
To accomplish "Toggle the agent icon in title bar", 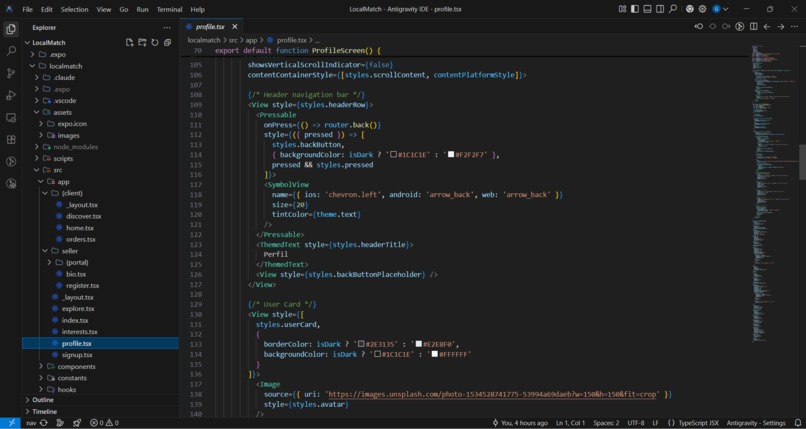I will [x=690, y=9].
